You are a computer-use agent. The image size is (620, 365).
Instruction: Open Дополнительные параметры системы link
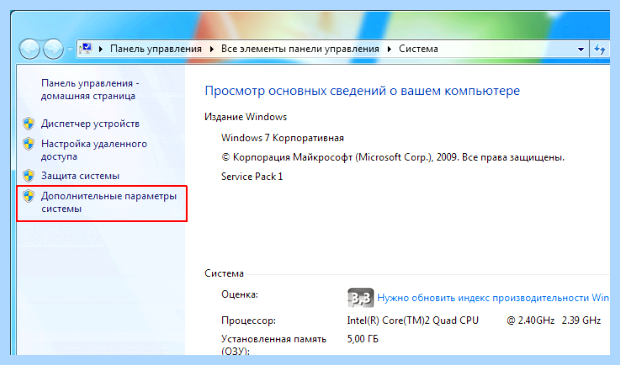(109, 202)
